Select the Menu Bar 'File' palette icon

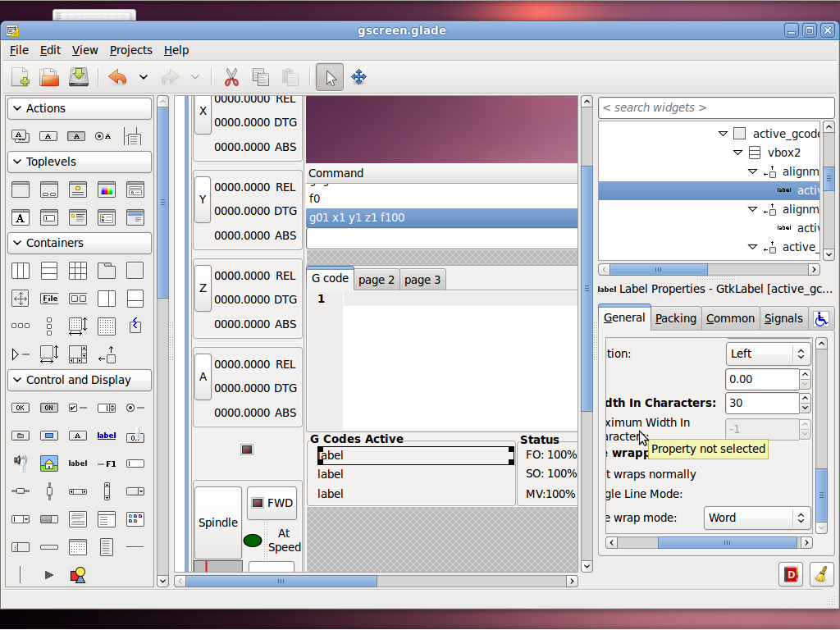49,299
